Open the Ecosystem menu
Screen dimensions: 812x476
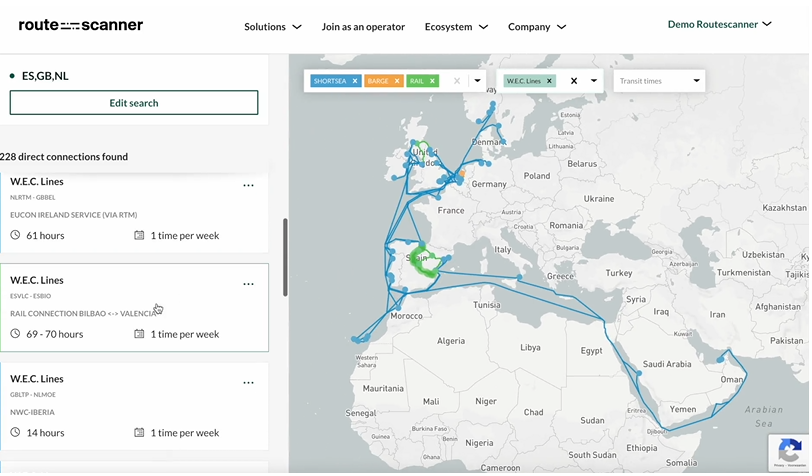(456, 27)
